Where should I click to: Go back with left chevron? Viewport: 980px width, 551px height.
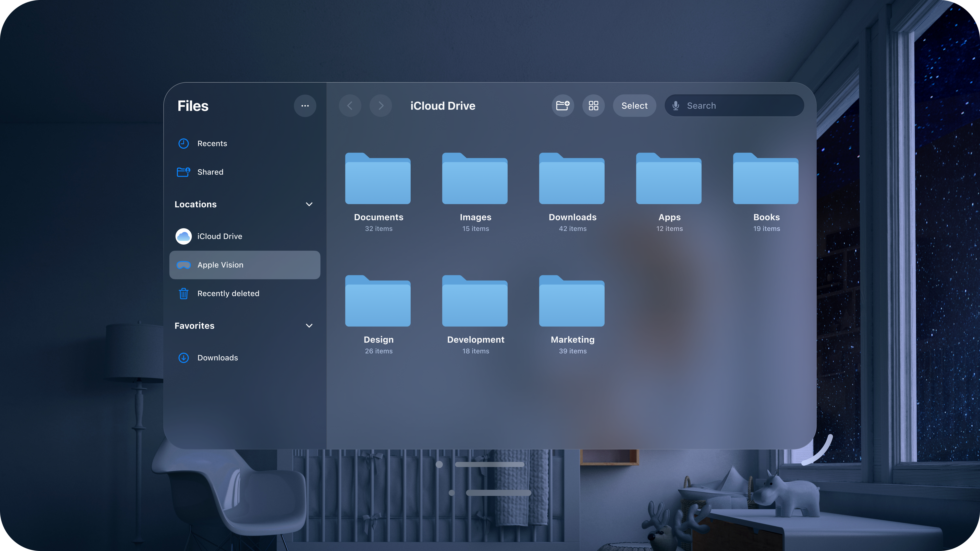(350, 106)
